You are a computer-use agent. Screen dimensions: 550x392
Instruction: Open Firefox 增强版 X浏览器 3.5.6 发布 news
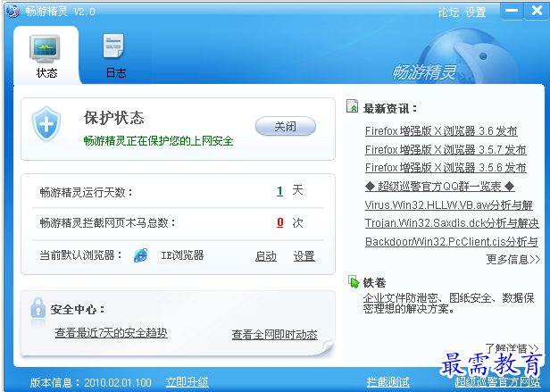point(446,168)
